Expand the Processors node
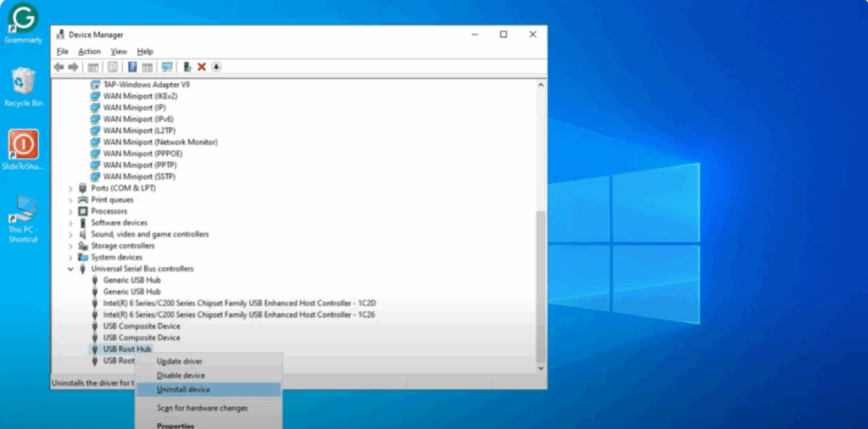868x429 pixels. coord(70,211)
